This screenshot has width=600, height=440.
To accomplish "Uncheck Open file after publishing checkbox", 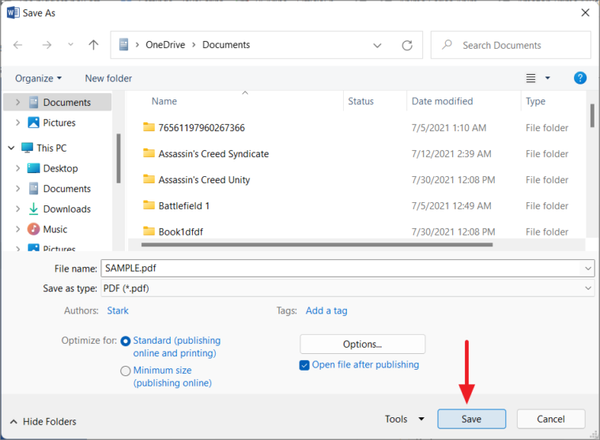I will pos(305,365).
